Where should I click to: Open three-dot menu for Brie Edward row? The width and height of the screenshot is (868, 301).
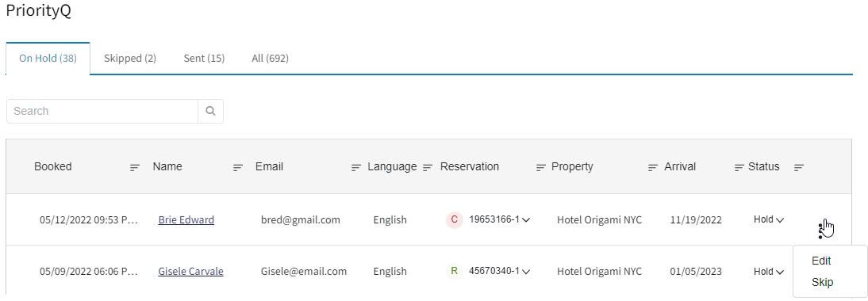coord(820,231)
